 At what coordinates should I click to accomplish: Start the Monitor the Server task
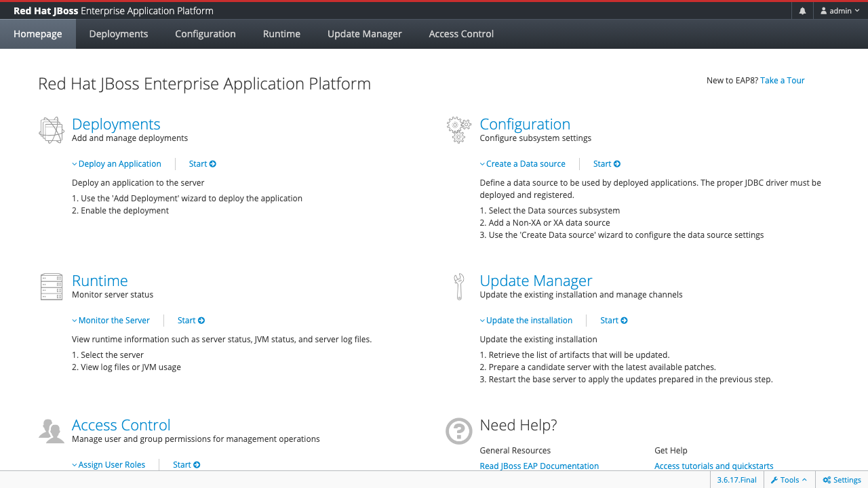click(x=191, y=321)
